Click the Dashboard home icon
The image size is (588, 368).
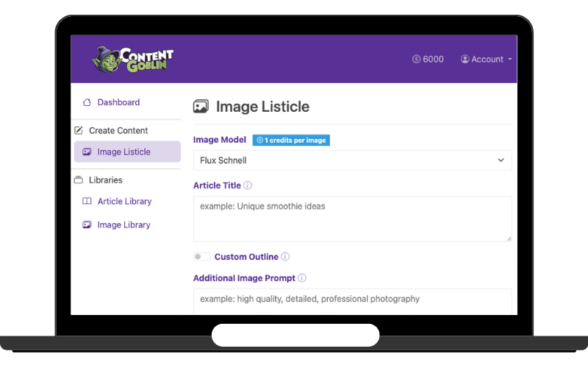(87, 102)
